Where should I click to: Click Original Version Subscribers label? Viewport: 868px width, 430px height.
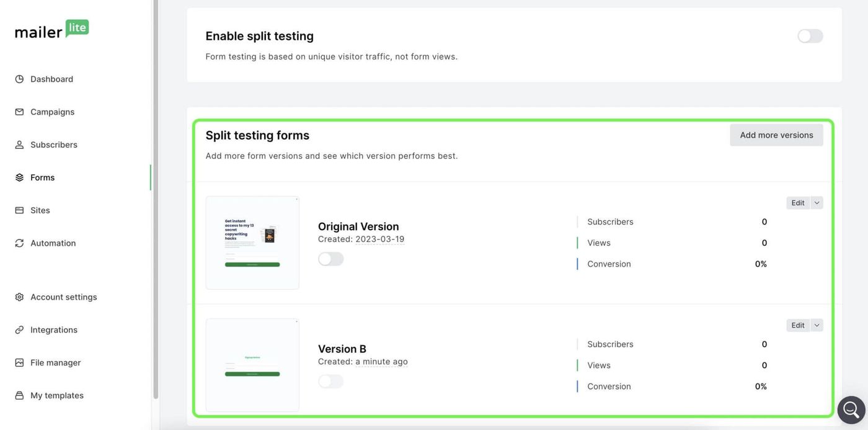(610, 222)
